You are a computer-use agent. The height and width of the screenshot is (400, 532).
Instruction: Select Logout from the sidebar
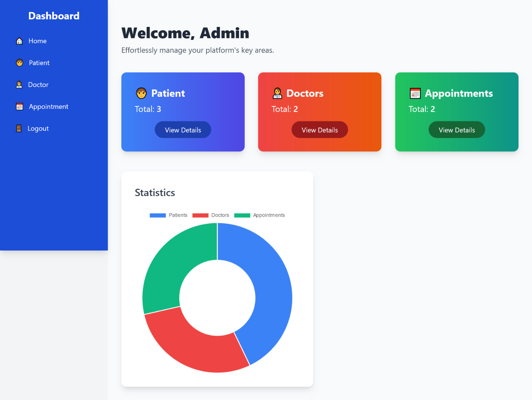tap(38, 128)
